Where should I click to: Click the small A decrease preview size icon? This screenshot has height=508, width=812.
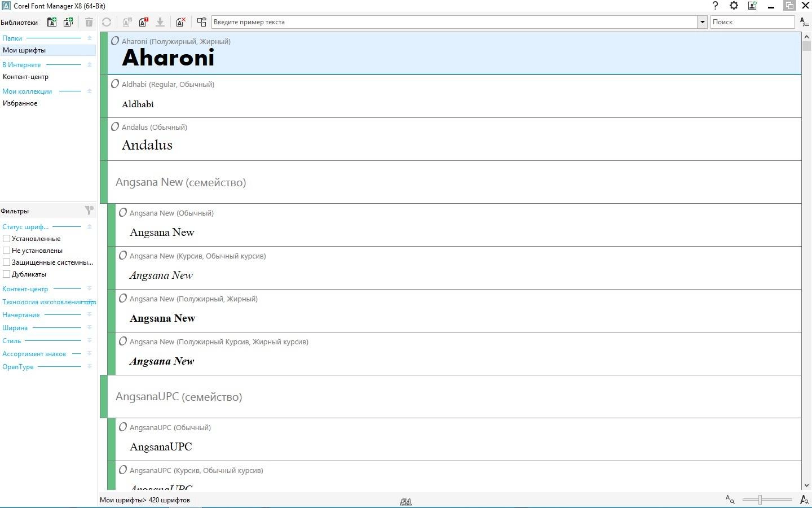click(730, 499)
